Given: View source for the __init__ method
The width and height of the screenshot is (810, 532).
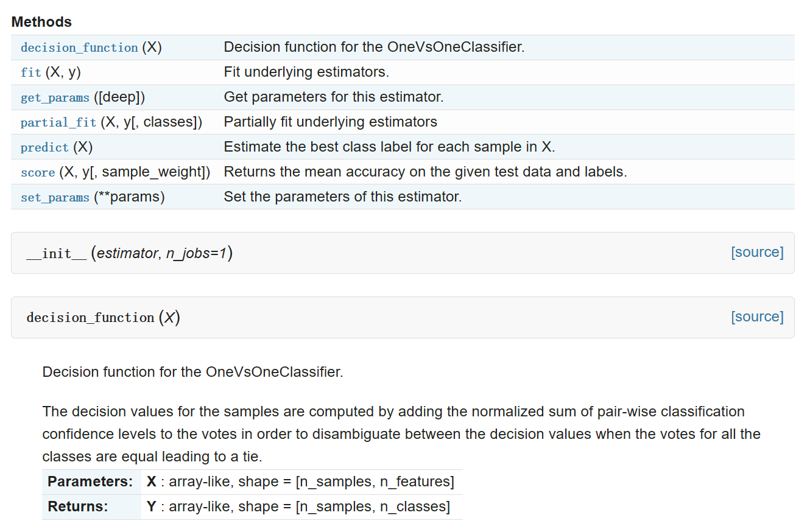Looking at the screenshot, I should (x=757, y=252).
